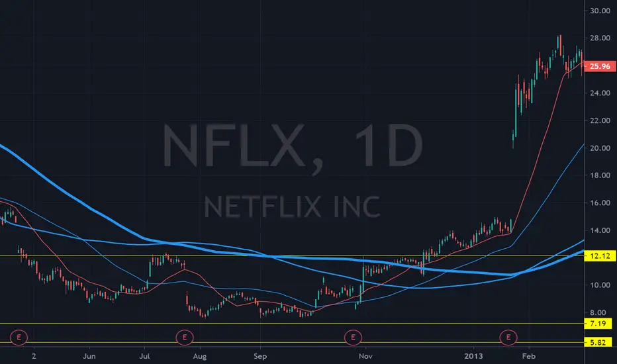Viewport: 617px width, 364px height.
Task: Click the 28.00 price axis label
Action: pyautogui.click(x=600, y=38)
